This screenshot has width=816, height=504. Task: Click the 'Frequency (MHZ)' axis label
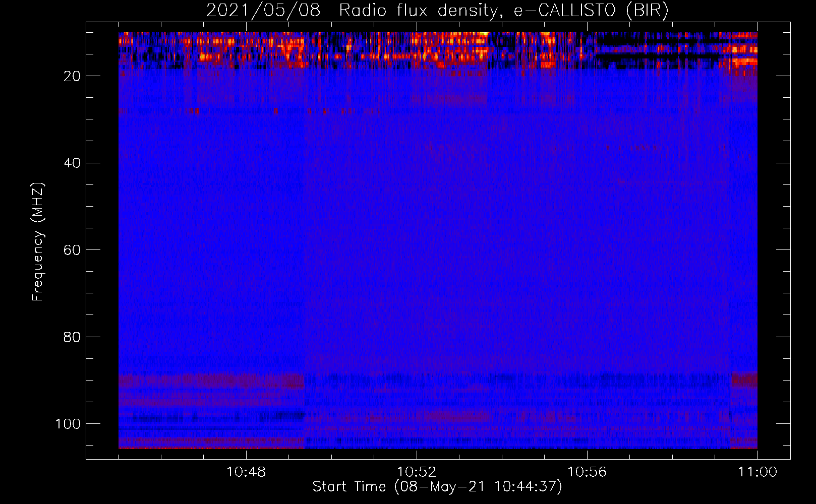click(38, 242)
